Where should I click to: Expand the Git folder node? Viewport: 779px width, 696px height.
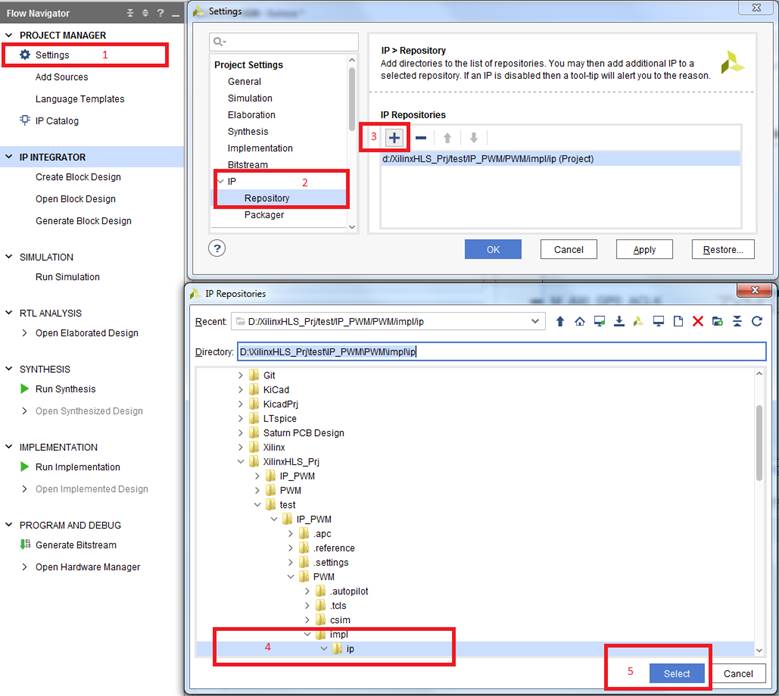pyautogui.click(x=240, y=375)
